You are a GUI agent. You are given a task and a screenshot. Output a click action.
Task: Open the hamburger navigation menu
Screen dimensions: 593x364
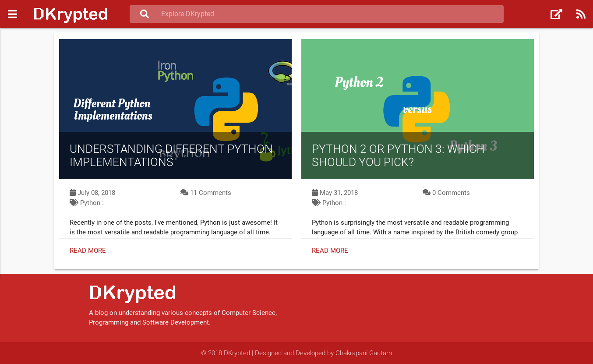12,14
